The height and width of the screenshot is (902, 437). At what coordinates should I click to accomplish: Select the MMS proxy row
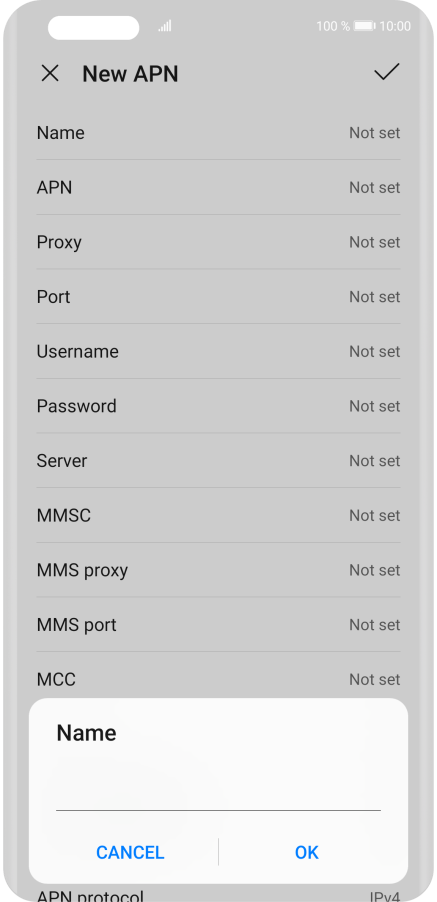(x=218, y=570)
